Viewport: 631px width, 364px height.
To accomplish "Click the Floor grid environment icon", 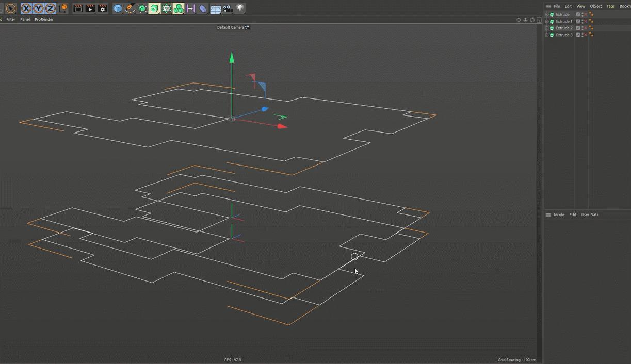I will point(216,9).
